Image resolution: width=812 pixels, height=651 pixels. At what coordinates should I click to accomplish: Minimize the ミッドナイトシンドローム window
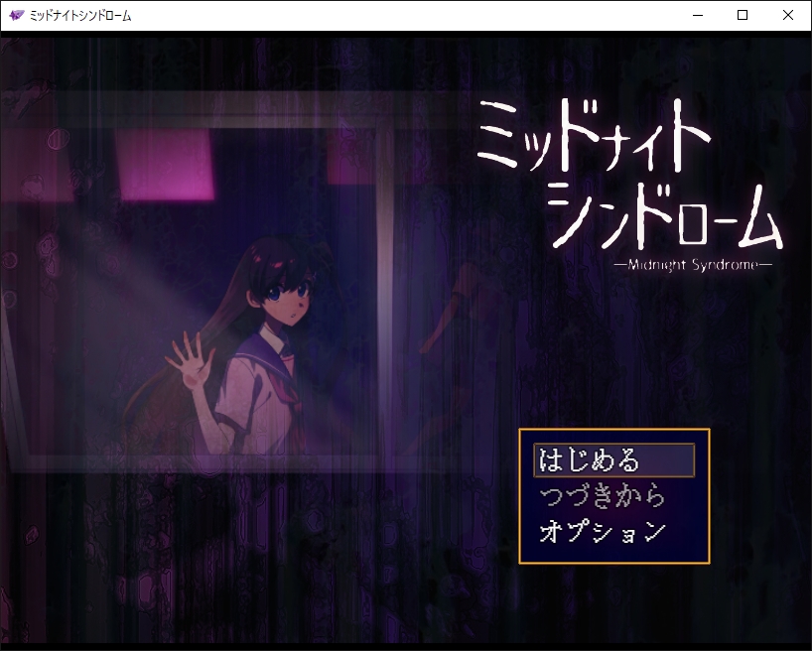point(698,15)
